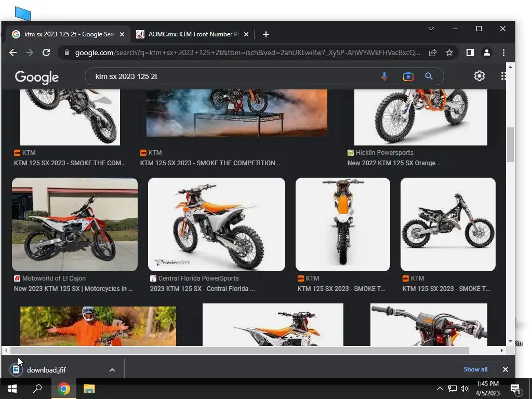
Task: Select the blue desktop icon above the browser
Action: pos(23,14)
